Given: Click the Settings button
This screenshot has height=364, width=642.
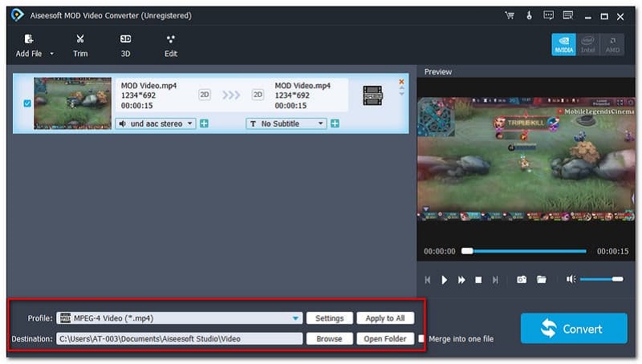Looking at the screenshot, I should tap(329, 318).
